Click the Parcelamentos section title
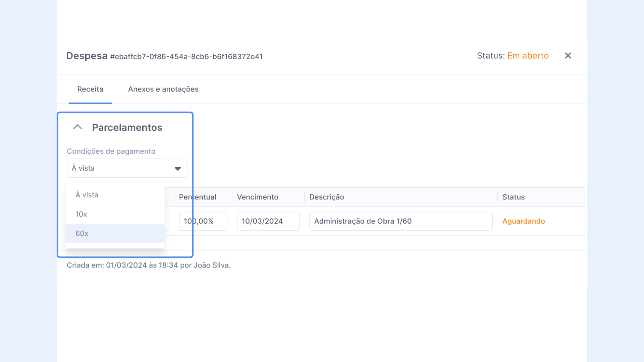 127,127
